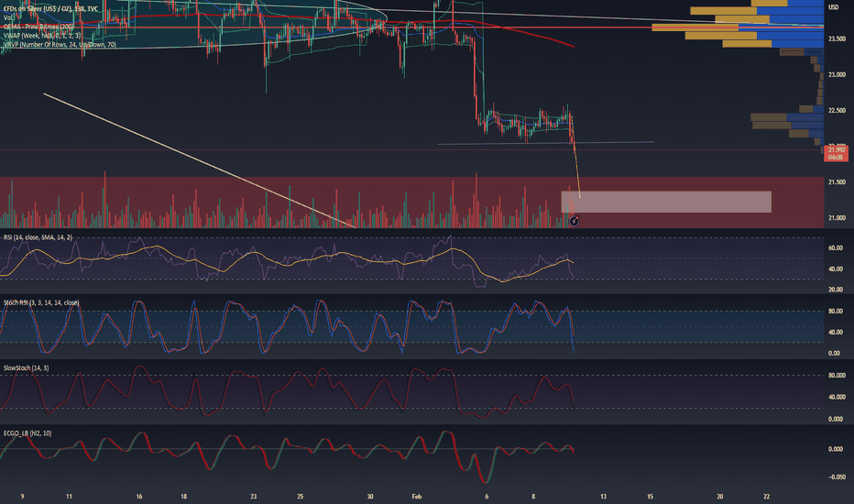The image size is (854, 504).
Task: Select the CFDs on Silver symbol legend
Action: click(50, 9)
